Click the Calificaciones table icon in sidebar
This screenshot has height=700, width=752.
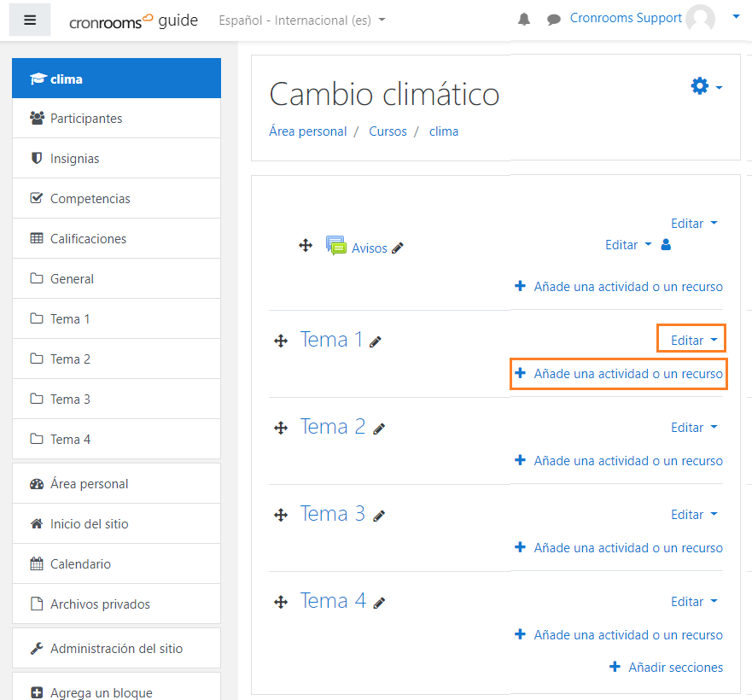pyautogui.click(x=37, y=238)
